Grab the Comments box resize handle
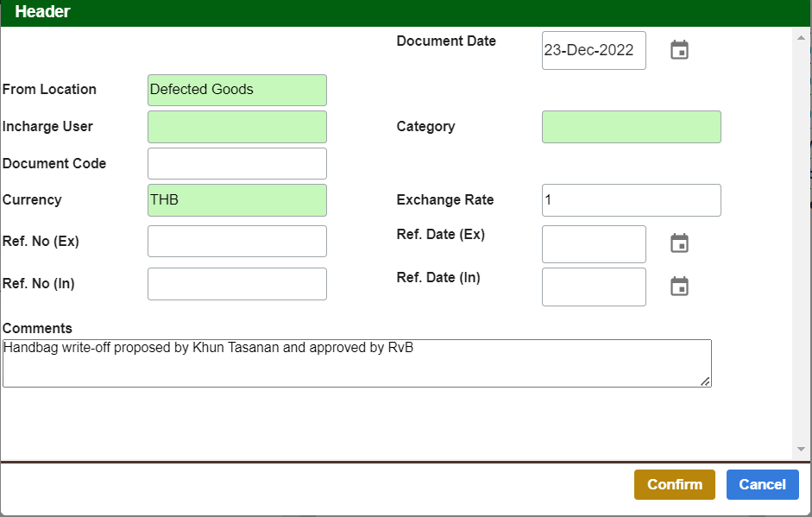This screenshot has width=812, height=517. 705,381
